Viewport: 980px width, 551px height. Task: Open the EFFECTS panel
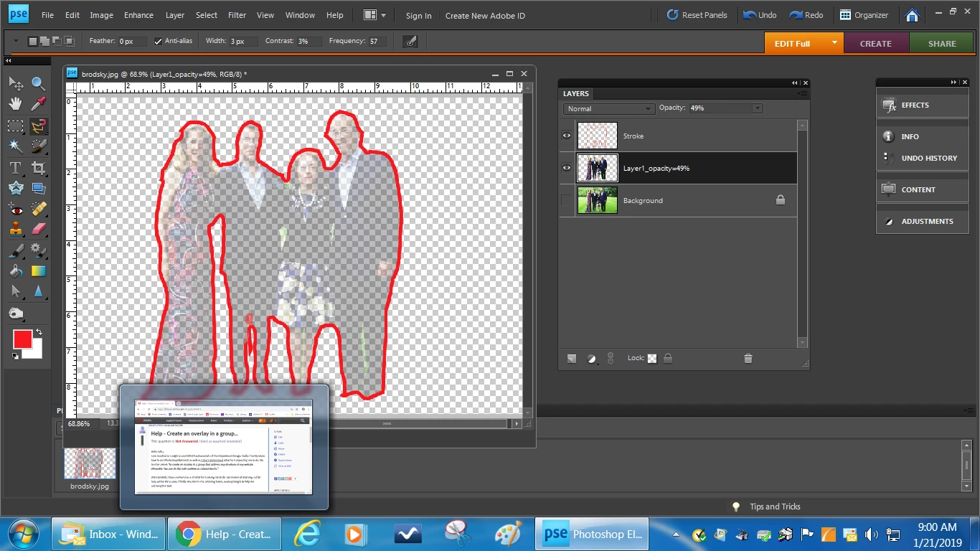[x=922, y=105]
